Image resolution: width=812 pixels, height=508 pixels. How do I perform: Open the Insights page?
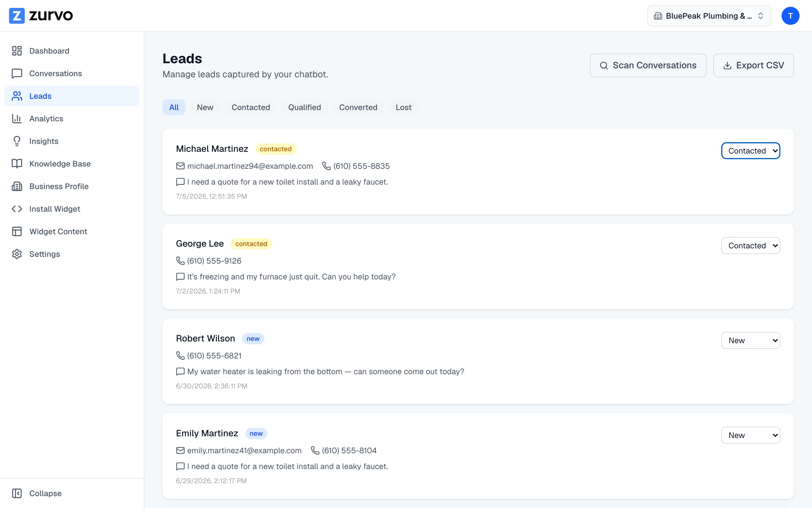pos(72,141)
